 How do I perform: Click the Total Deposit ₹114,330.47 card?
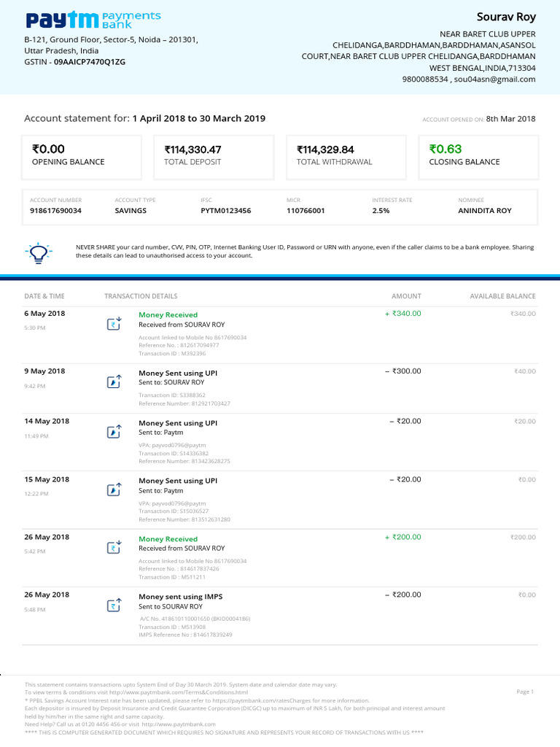click(x=214, y=158)
